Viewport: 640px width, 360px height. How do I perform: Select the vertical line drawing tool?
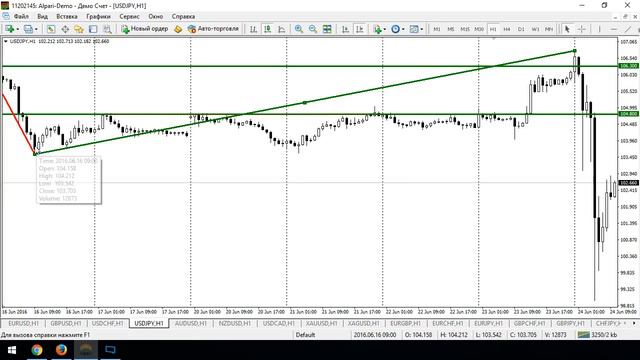pyautogui.click(x=599, y=29)
